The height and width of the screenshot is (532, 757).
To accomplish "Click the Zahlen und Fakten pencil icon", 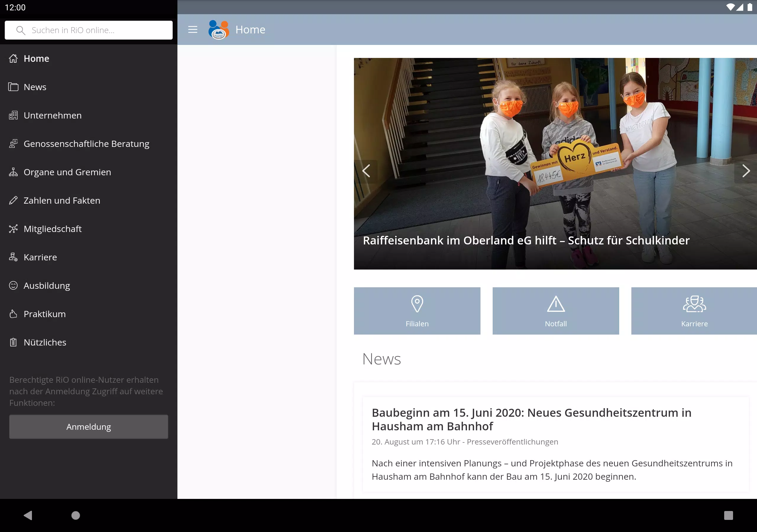I will pos(13,200).
